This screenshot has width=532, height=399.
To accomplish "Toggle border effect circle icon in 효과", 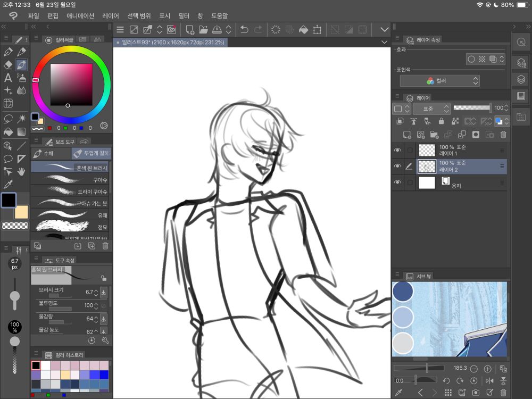I will tap(471, 59).
